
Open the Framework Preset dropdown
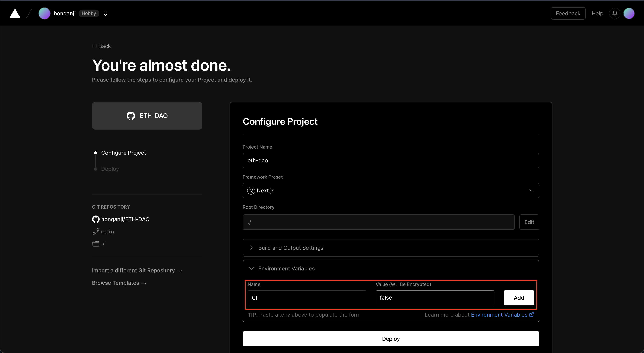391,190
